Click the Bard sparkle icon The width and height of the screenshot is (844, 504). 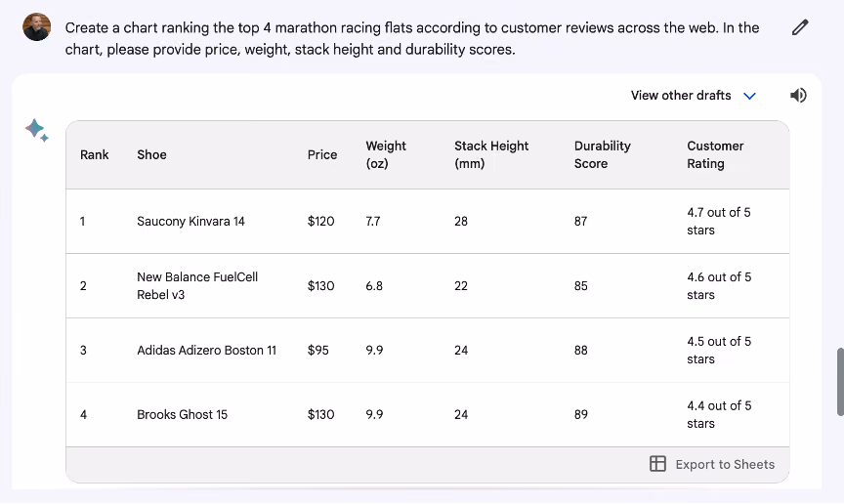[x=36, y=130]
